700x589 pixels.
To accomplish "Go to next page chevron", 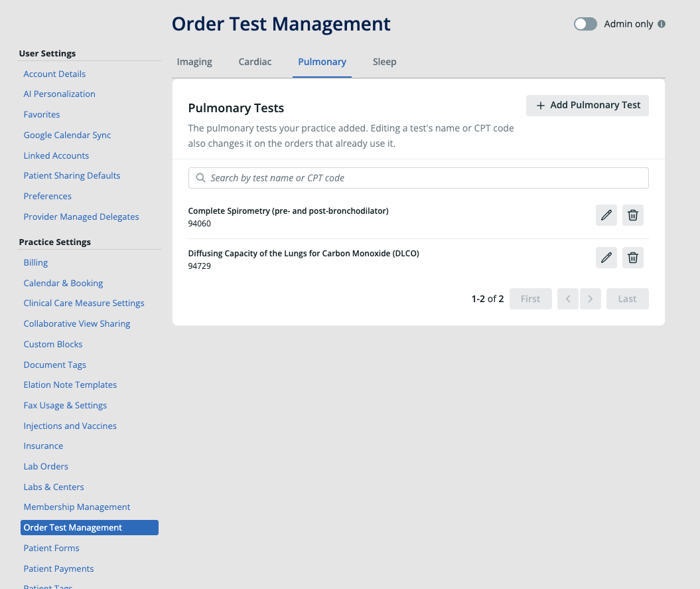I will [590, 299].
